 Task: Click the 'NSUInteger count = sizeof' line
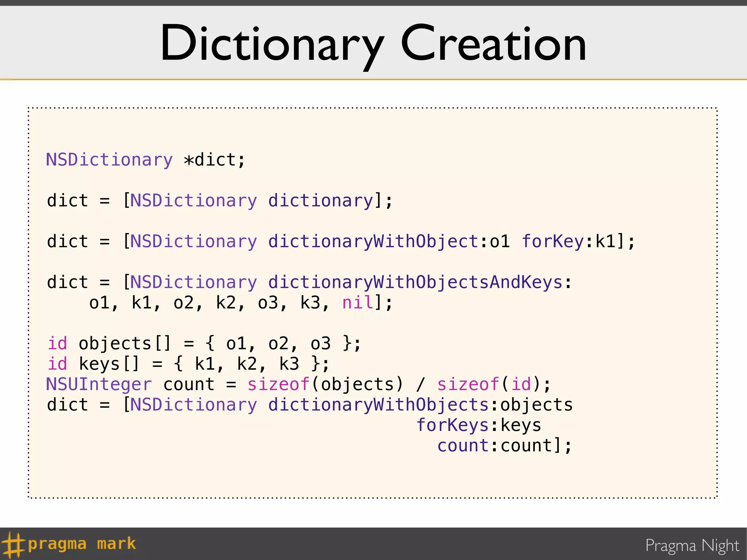(x=298, y=384)
